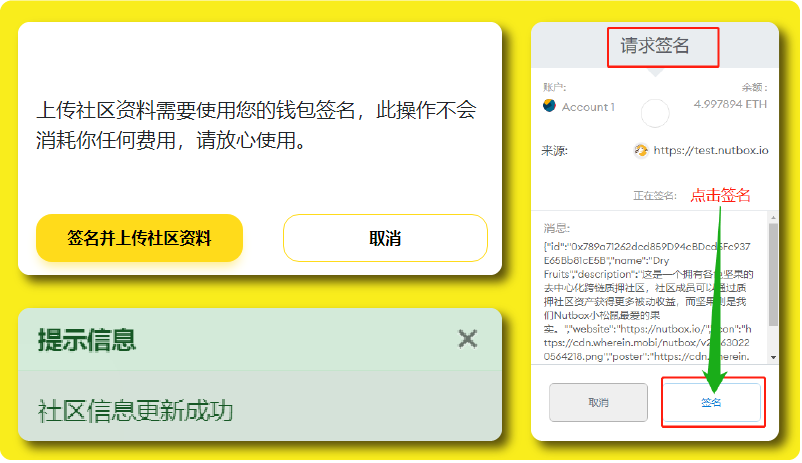Viewport: 802px width, 463px height.
Task: Click the blue 签名 button in MetaMask
Action: tap(711, 403)
